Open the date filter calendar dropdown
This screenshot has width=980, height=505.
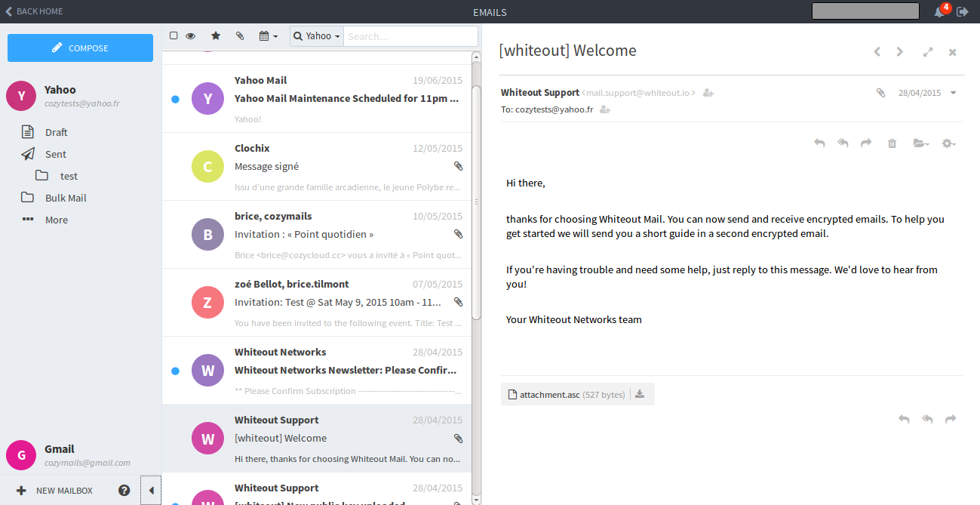click(268, 35)
